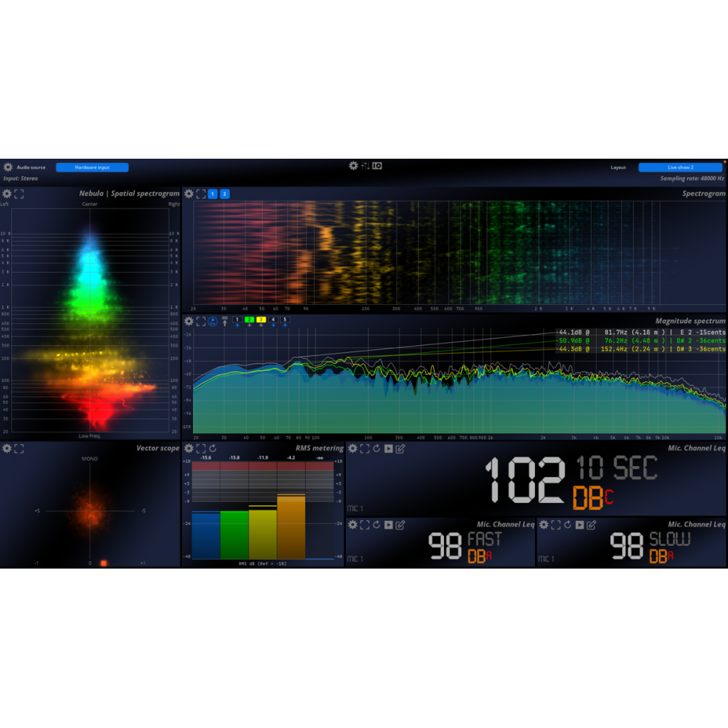Fullscreen the Vector scope panel
This screenshot has height=728, width=728.
click(20, 448)
